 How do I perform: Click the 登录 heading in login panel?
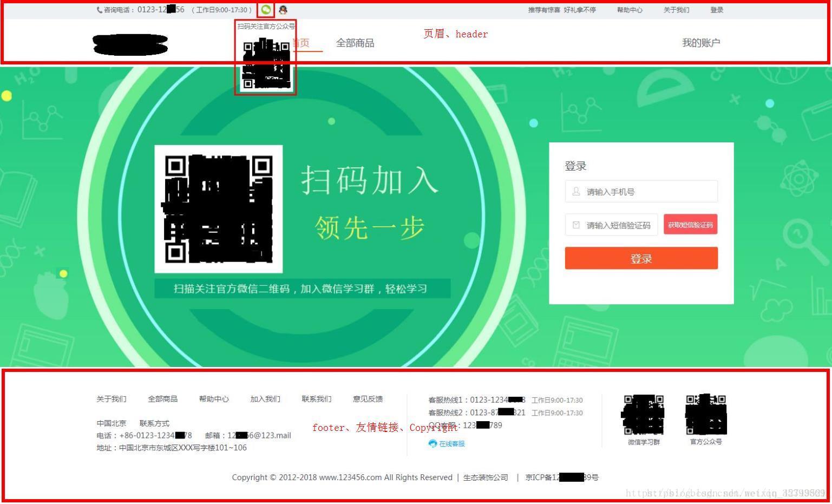[575, 166]
